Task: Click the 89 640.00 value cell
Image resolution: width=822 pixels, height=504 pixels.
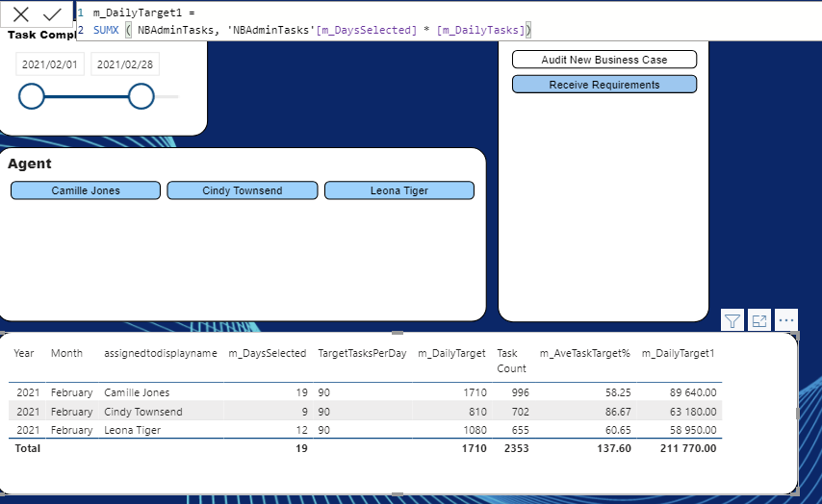Action: [x=692, y=392]
